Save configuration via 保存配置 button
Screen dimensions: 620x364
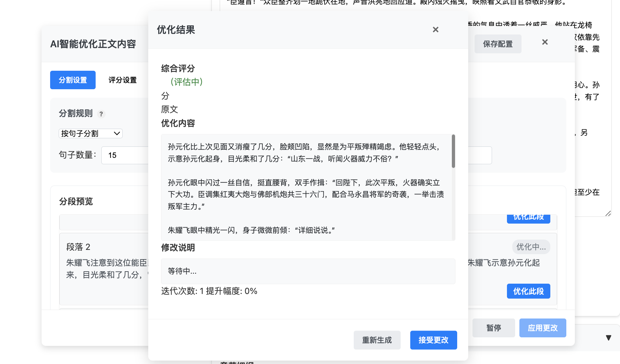coord(498,44)
